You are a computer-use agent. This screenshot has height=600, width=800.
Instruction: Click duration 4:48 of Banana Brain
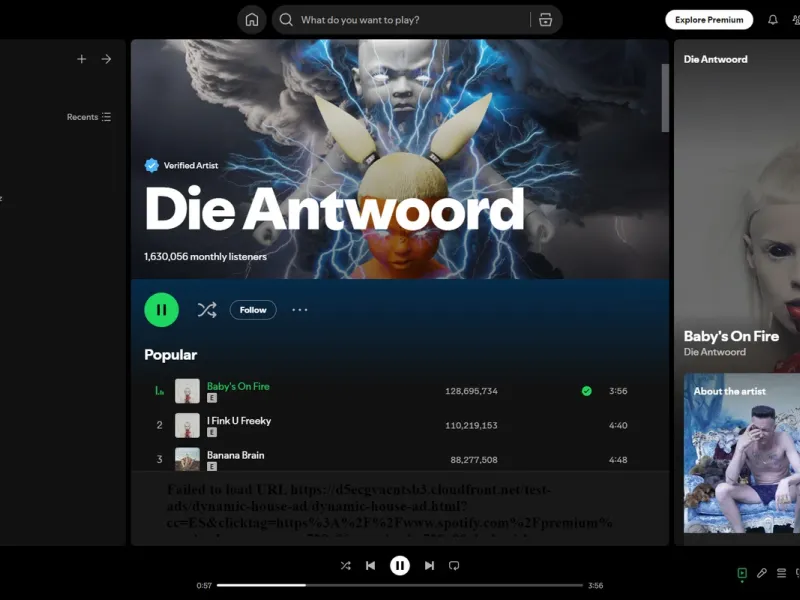click(618, 460)
